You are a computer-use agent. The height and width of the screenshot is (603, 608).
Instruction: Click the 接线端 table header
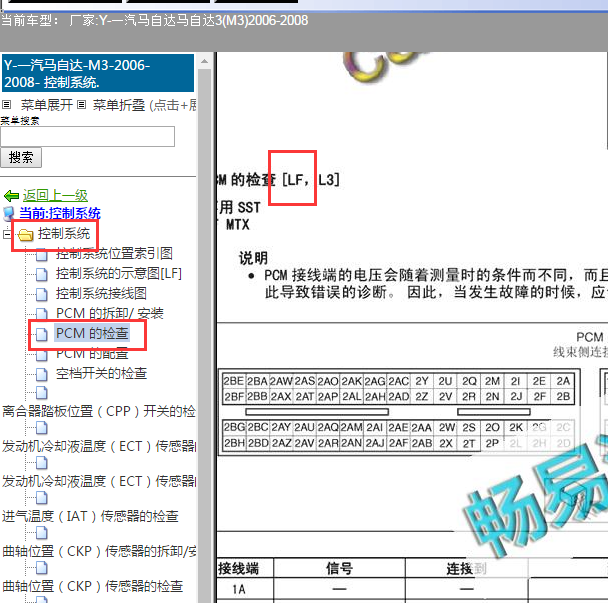[245, 568]
